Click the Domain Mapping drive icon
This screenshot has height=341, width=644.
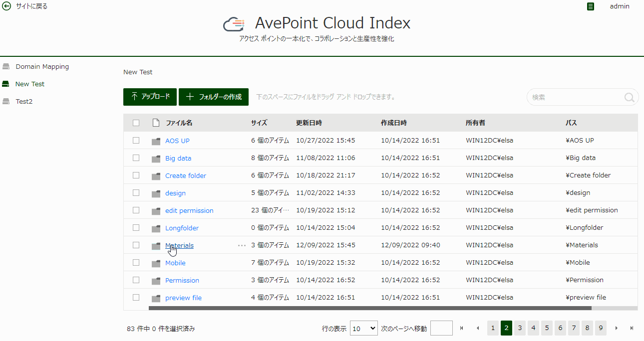point(6,66)
